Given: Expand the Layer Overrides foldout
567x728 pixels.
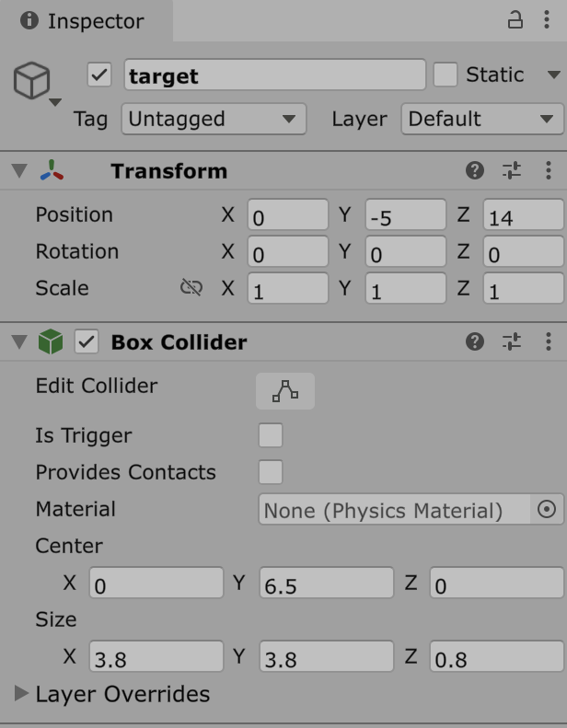Looking at the screenshot, I should (21, 693).
